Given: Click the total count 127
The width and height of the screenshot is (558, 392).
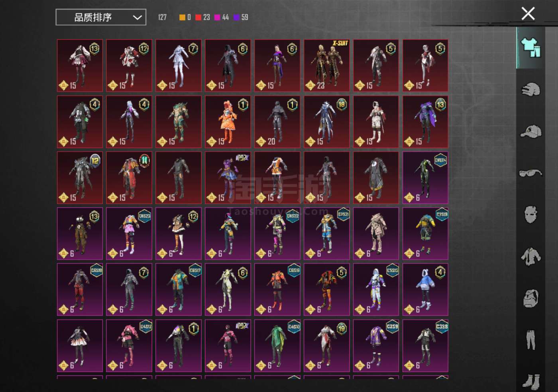Looking at the screenshot, I should coord(162,17).
